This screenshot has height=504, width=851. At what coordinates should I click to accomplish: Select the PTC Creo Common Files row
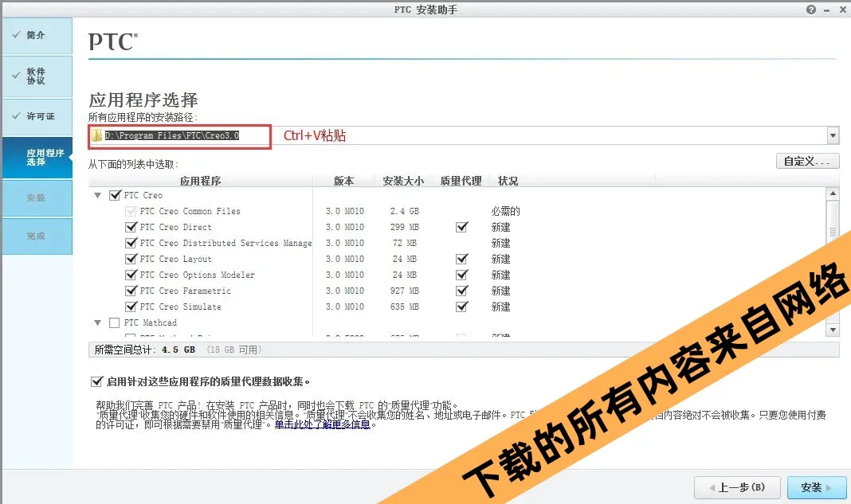coord(190,211)
